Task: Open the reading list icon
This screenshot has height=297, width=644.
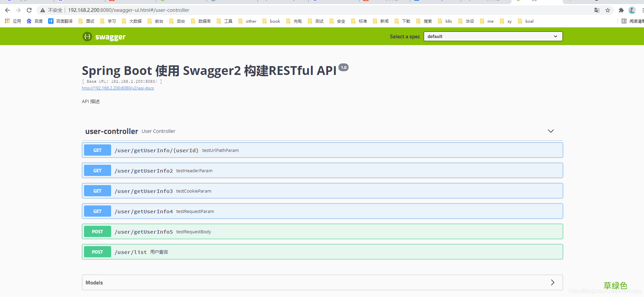Action: [x=624, y=21]
